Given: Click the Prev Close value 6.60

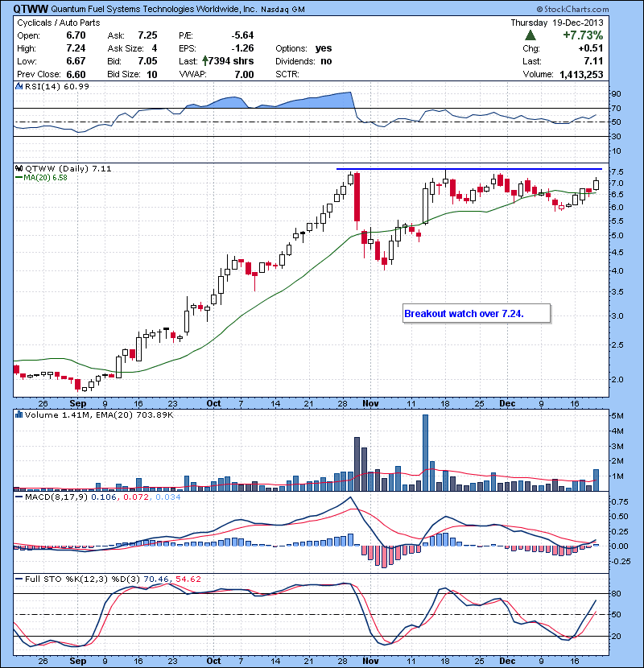Looking at the screenshot, I should pos(76,75).
